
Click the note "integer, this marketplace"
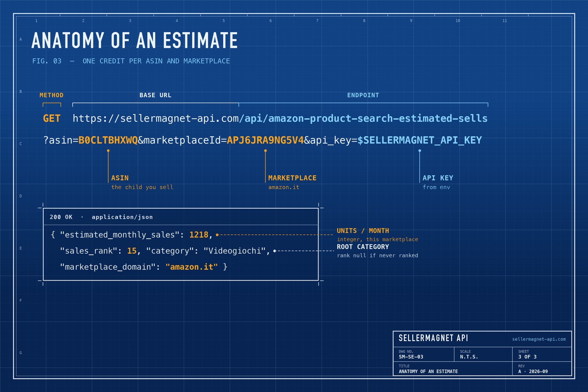coord(377,239)
